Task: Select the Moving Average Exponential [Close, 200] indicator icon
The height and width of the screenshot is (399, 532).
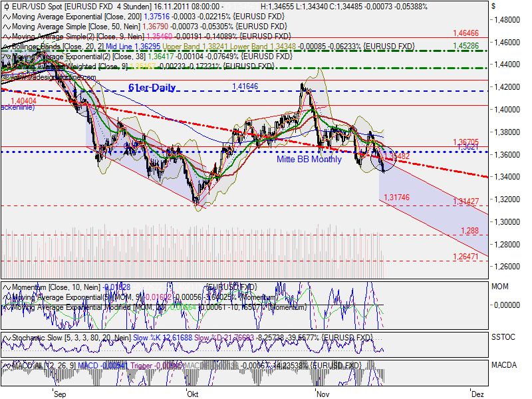Action: 6,15
